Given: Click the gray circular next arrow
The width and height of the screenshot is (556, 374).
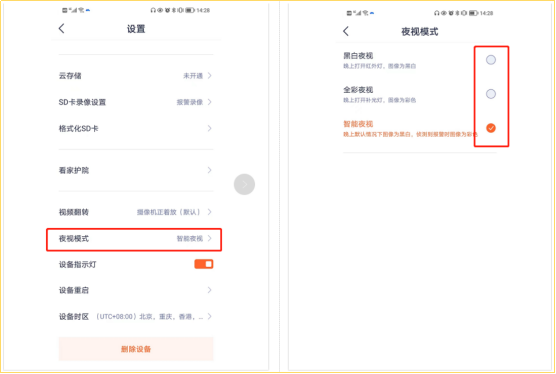Looking at the screenshot, I should [x=244, y=184].
